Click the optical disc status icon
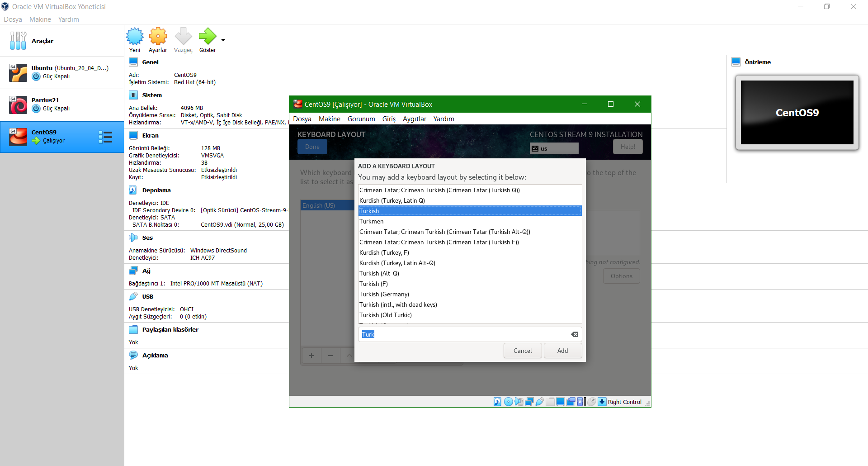Viewport: 868px width, 466px height. [x=508, y=402]
